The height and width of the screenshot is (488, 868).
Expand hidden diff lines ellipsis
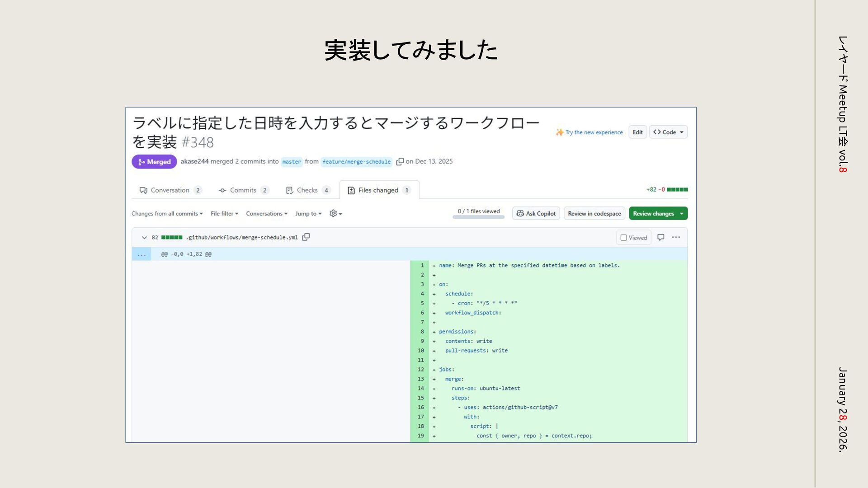click(142, 254)
